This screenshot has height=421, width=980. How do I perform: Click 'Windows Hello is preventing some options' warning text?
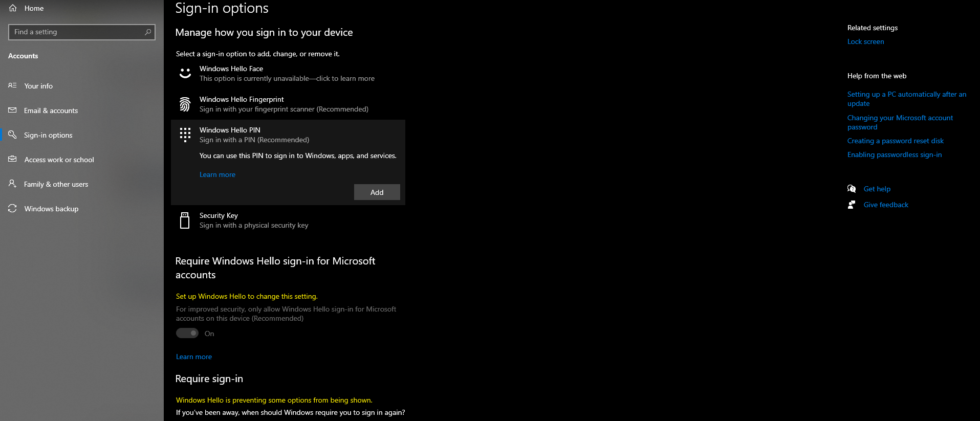pyautogui.click(x=274, y=400)
